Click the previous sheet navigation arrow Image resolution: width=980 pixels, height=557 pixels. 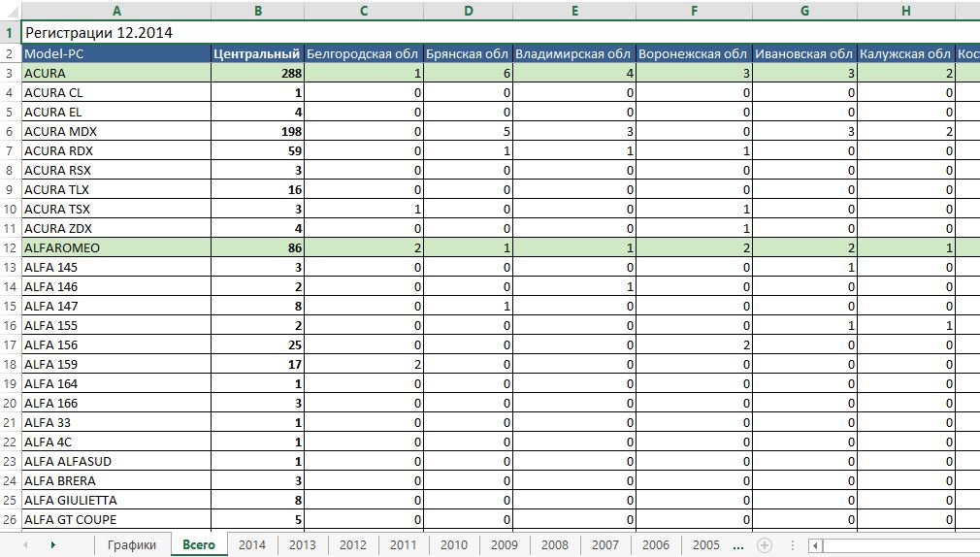25,545
